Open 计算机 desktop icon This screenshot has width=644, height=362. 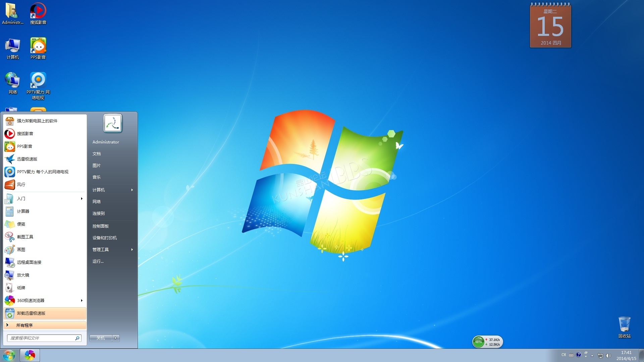(x=12, y=49)
